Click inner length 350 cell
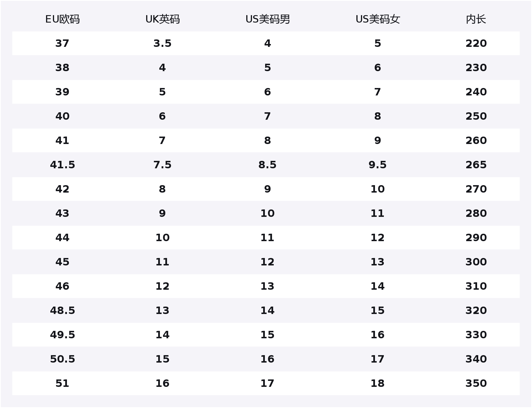 [476, 383]
